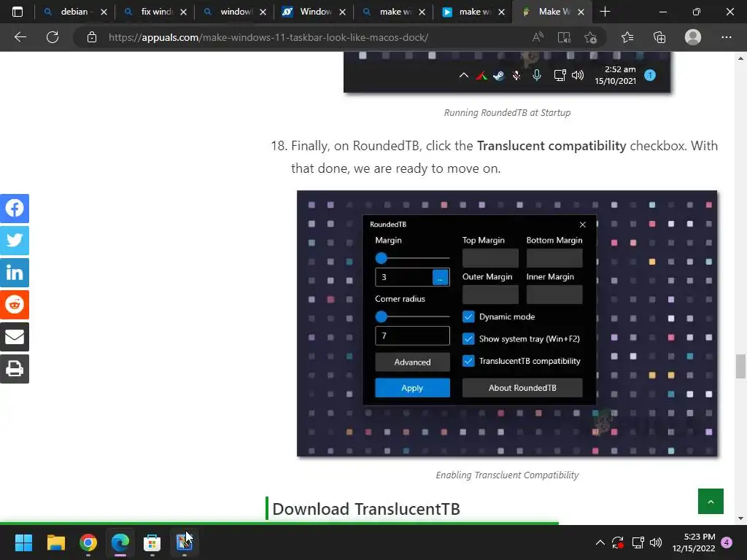Close the debian tab
The image size is (747, 560).
coord(104,12)
